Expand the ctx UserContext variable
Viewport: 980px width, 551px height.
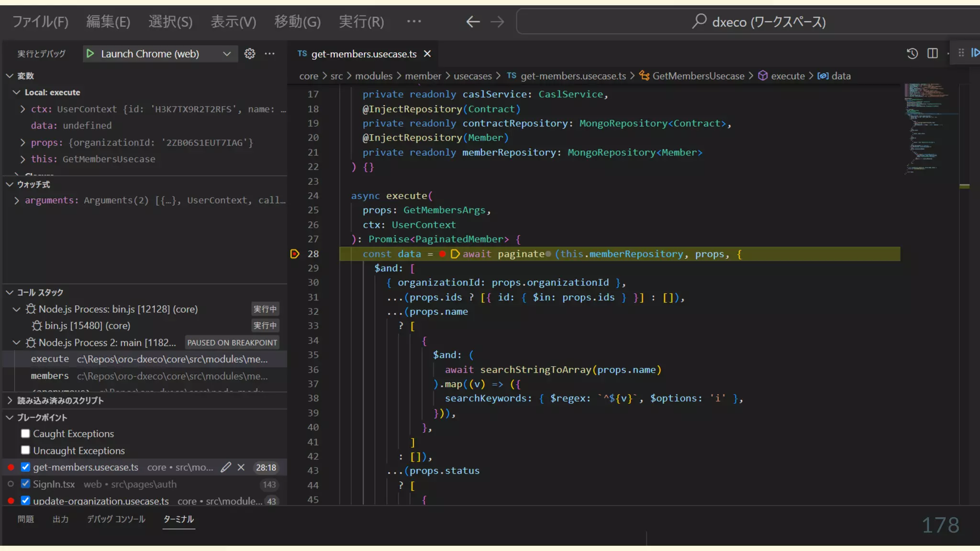point(22,109)
